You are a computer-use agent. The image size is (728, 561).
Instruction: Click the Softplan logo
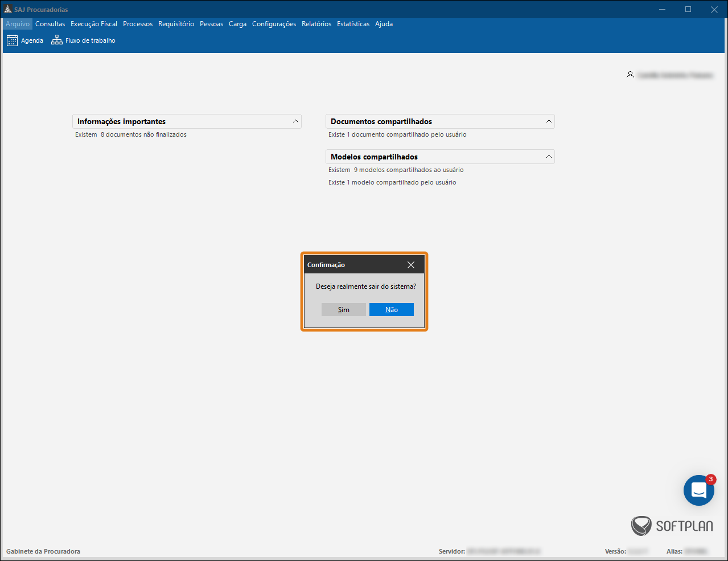pos(672,526)
